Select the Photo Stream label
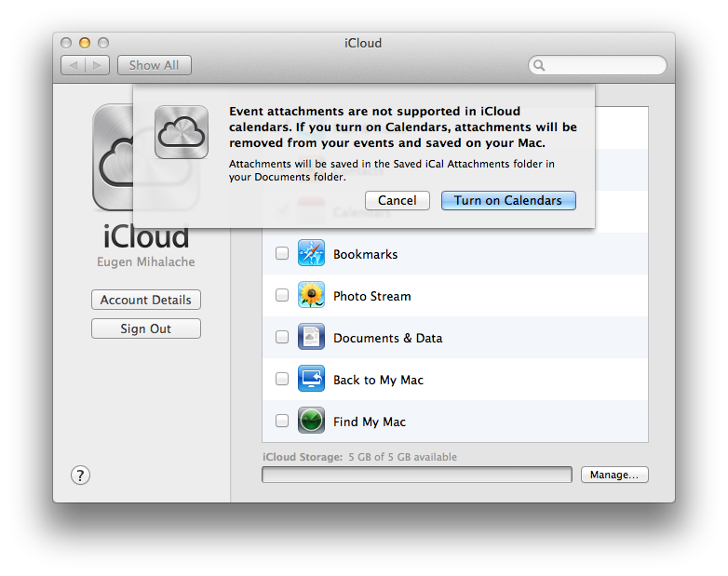 (x=371, y=296)
